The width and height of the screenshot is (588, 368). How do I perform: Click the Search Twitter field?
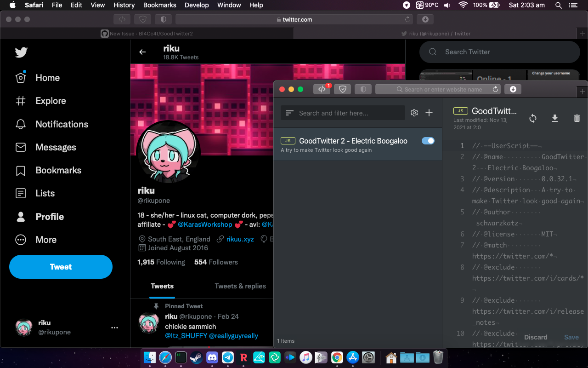[500, 52]
